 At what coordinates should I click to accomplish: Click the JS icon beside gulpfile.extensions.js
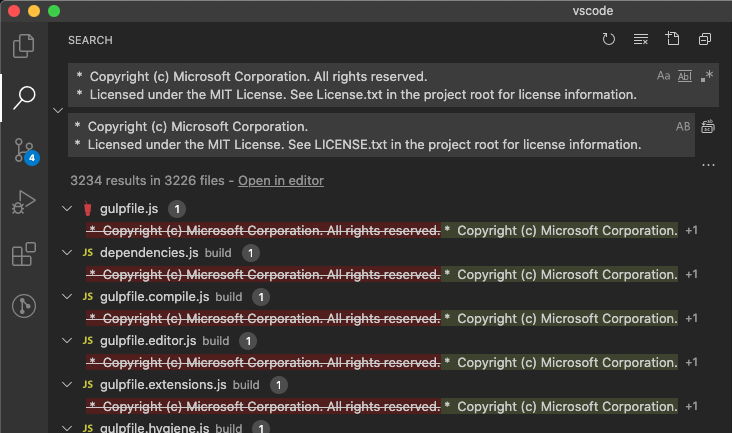[88, 384]
